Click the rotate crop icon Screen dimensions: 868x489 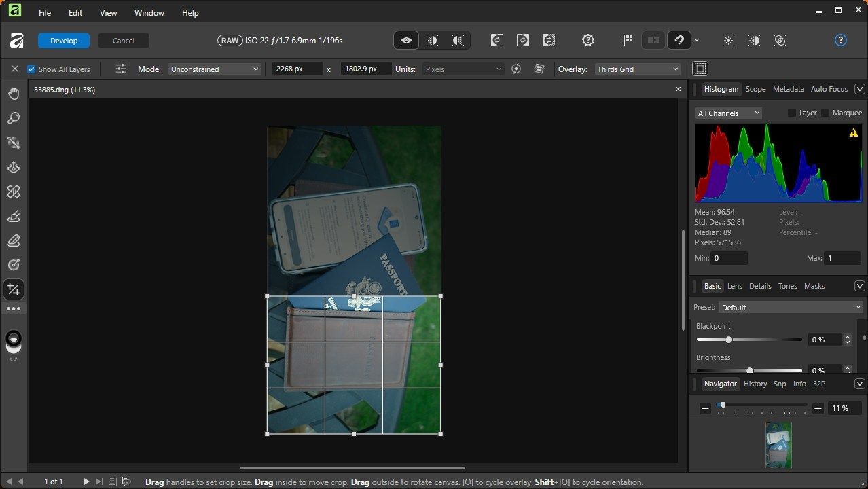pos(516,69)
